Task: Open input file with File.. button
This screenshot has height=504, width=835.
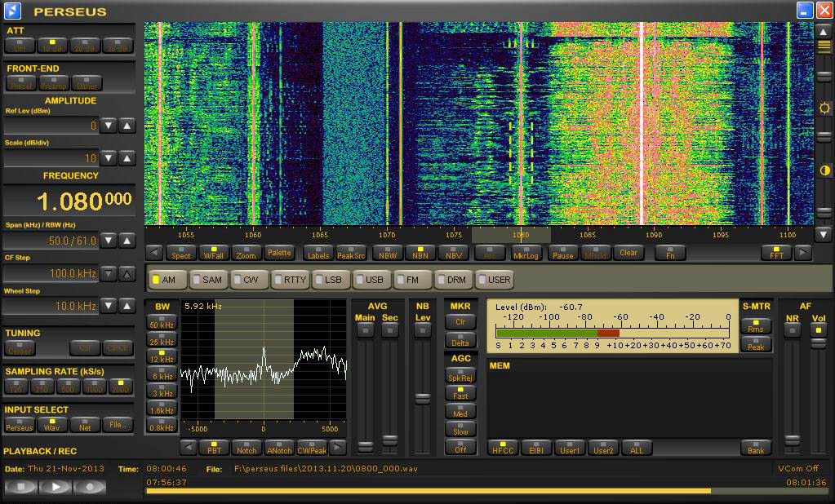Action: 118,425
